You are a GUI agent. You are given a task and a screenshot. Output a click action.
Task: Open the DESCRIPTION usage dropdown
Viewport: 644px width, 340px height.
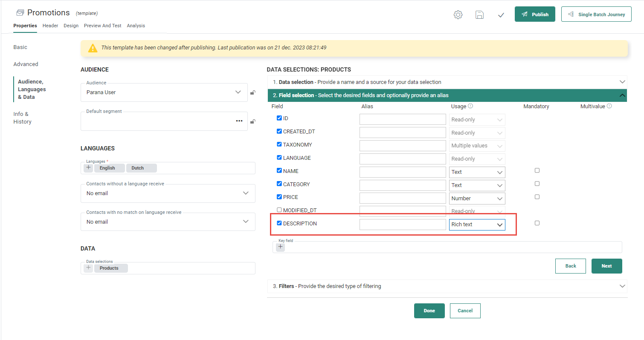coord(477,225)
